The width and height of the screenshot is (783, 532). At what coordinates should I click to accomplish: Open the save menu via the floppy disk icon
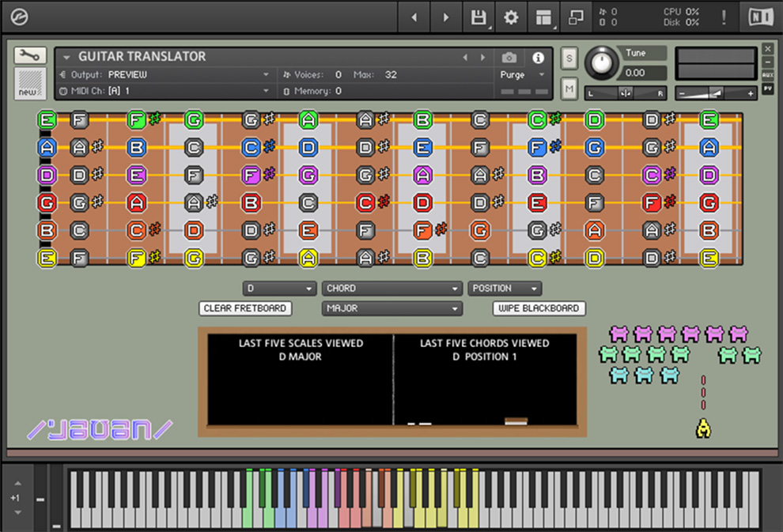pos(478,17)
